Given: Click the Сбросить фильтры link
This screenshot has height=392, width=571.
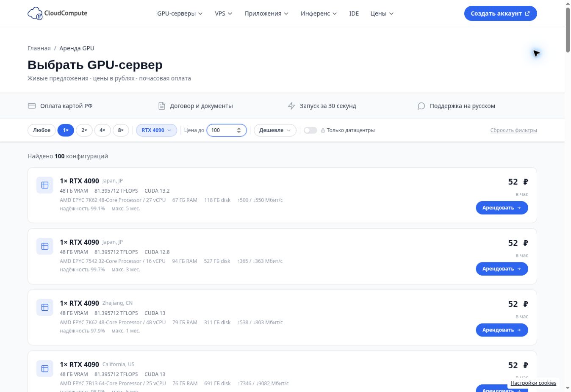Looking at the screenshot, I should click(514, 130).
